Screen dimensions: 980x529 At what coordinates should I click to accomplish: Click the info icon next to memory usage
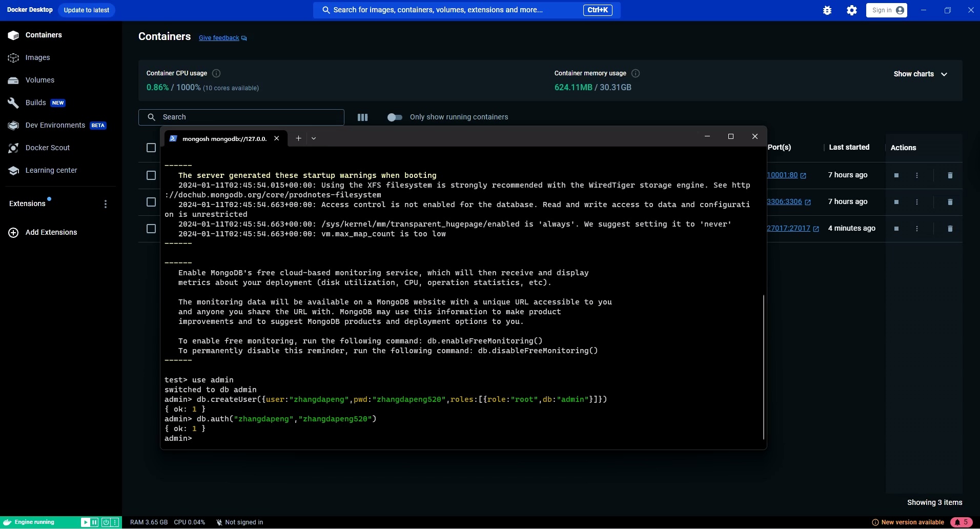click(x=636, y=73)
